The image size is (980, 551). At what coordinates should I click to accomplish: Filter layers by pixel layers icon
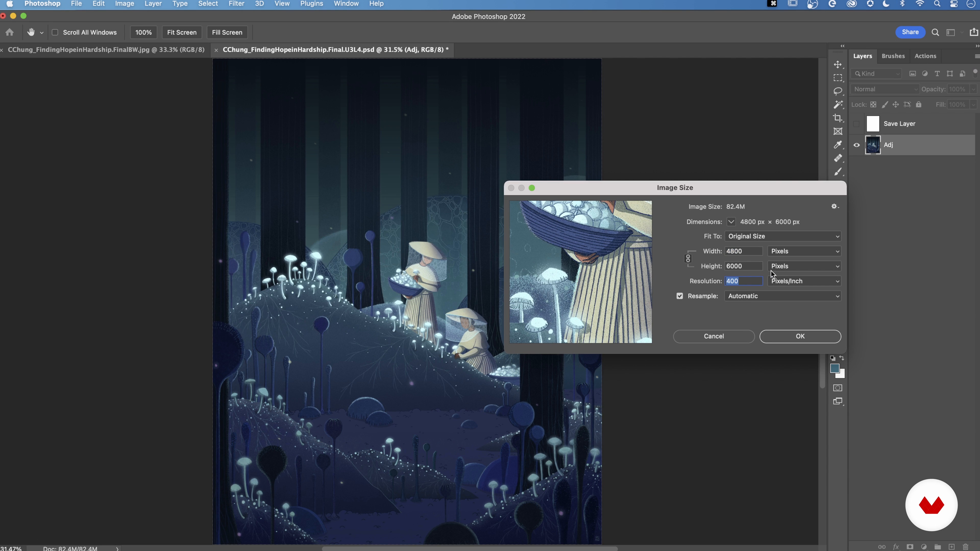(913, 74)
